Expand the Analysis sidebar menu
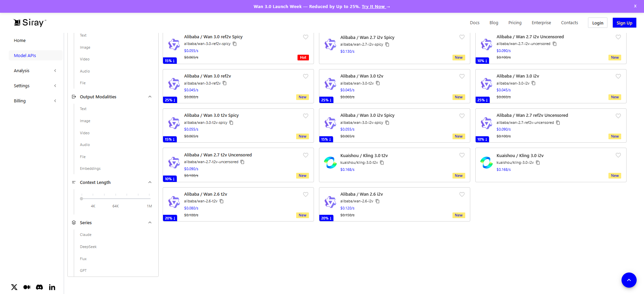This screenshot has height=294, width=644. coord(35,70)
